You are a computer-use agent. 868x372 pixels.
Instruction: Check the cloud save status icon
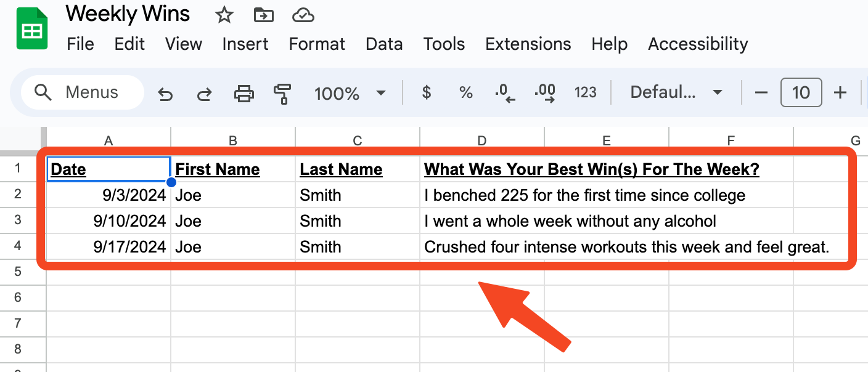pyautogui.click(x=303, y=15)
